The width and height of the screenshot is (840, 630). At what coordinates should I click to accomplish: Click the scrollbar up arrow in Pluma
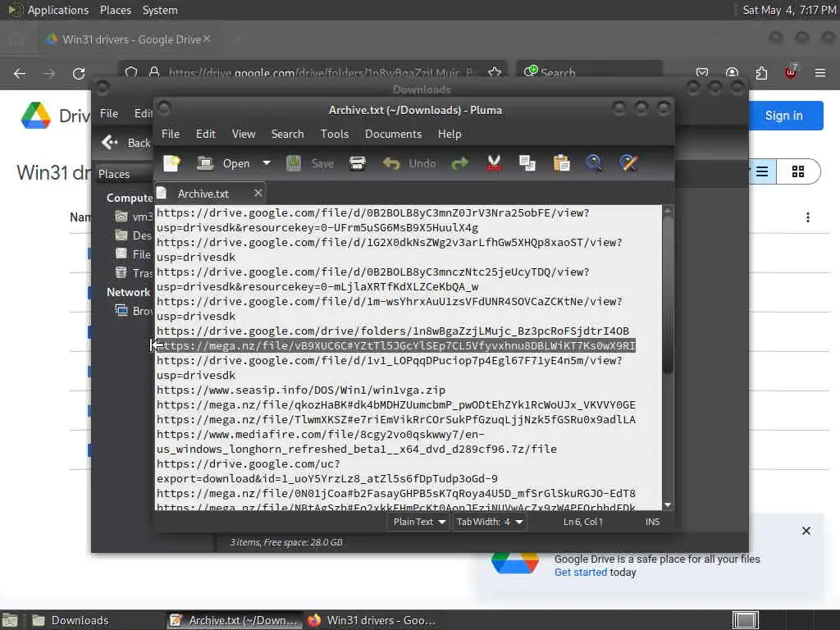pyautogui.click(x=668, y=211)
